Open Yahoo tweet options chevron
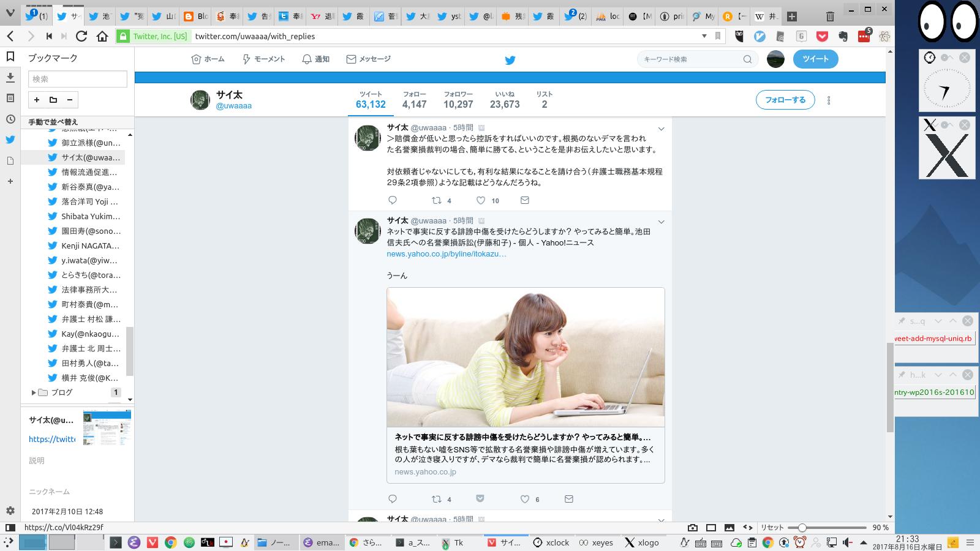 (661, 222)
